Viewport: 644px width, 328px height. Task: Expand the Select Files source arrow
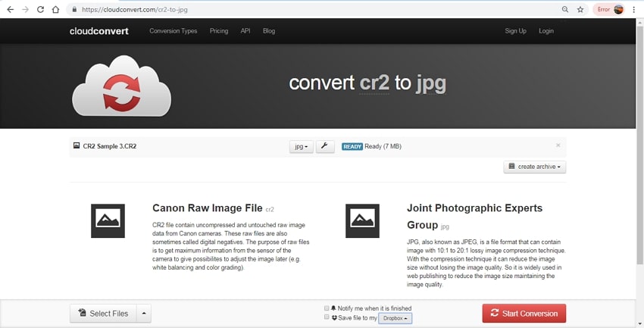point(144,313)
